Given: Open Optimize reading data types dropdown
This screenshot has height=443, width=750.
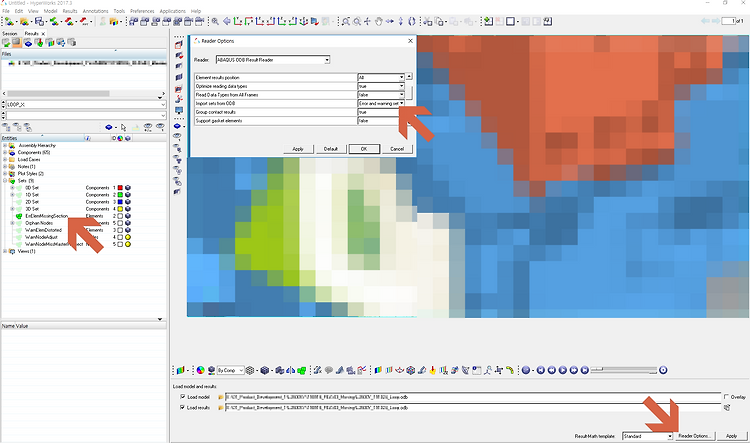Looking at the screenshot, I should (x=401, y=86).
